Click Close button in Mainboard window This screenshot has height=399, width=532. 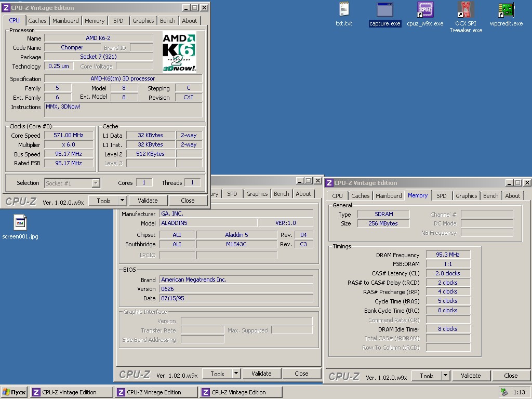click(x=301, y=374)
